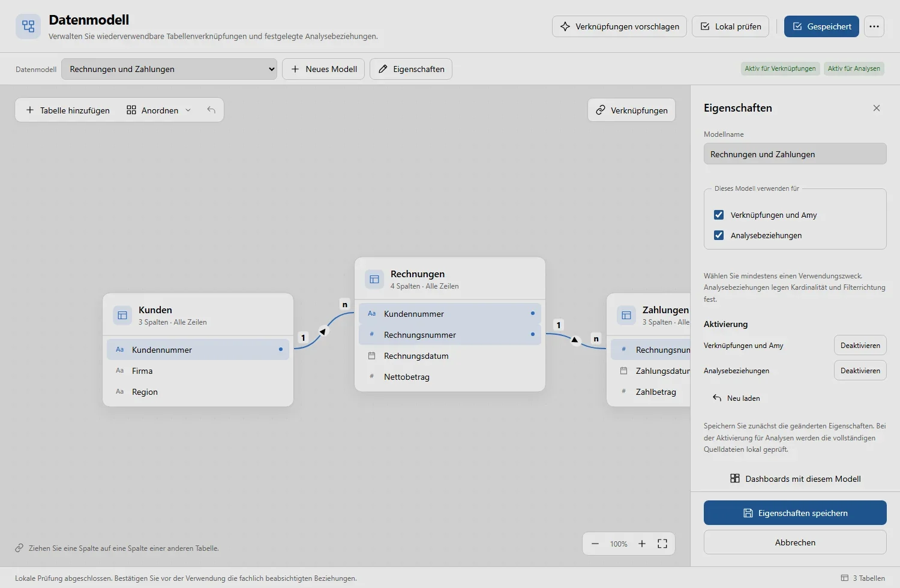Open the more options ellipsis menu
The image size is (900, 588).
(x=874, y=26)
